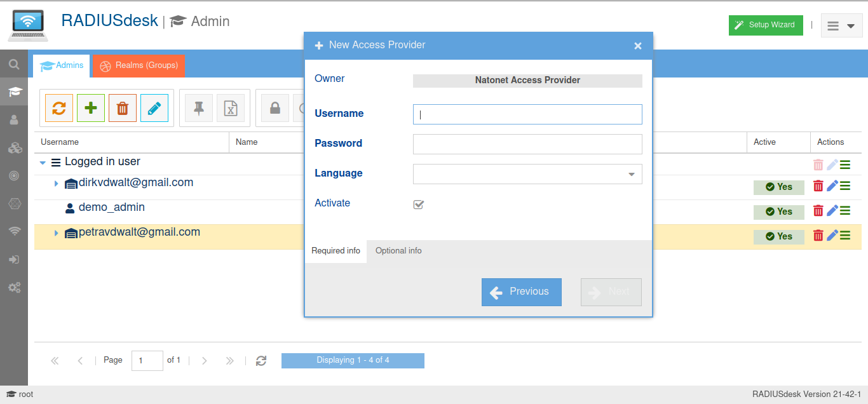Toggle the Activate checkbox
The image size is (868, 404).
pos(419,205)
